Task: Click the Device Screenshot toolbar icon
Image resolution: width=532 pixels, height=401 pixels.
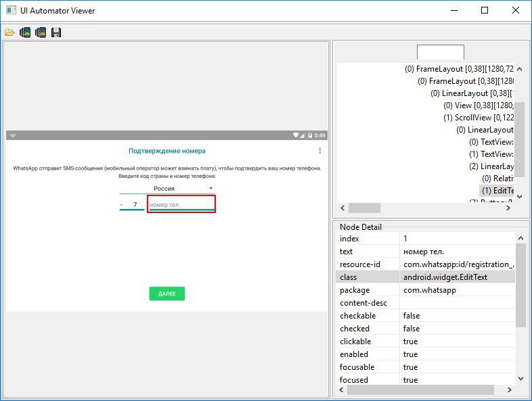Action: (x=25, y=32)
